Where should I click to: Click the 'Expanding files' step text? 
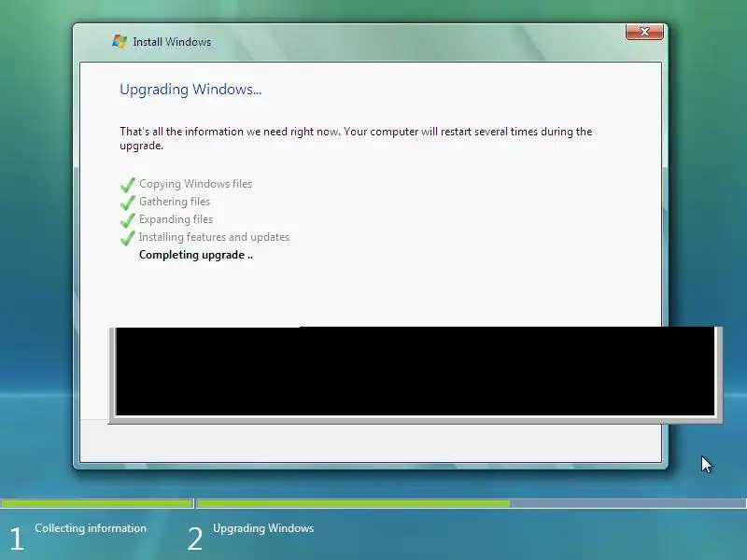[x=176, y=219]
